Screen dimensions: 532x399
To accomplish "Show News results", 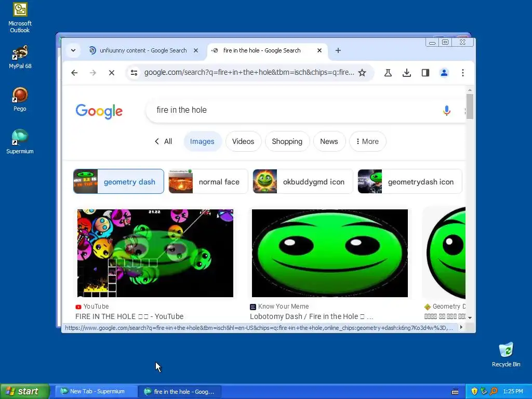I will (329, 141).
